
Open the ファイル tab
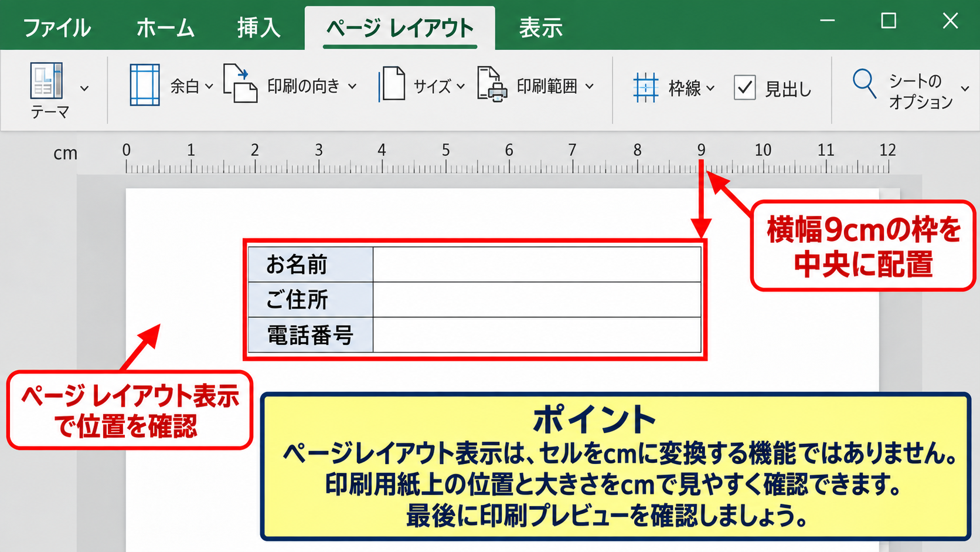57,28
